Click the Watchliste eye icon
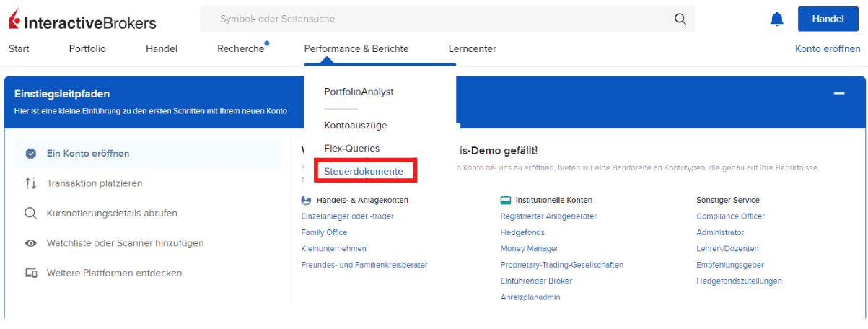This screenshot has height=329, width=868. [30, 244]
